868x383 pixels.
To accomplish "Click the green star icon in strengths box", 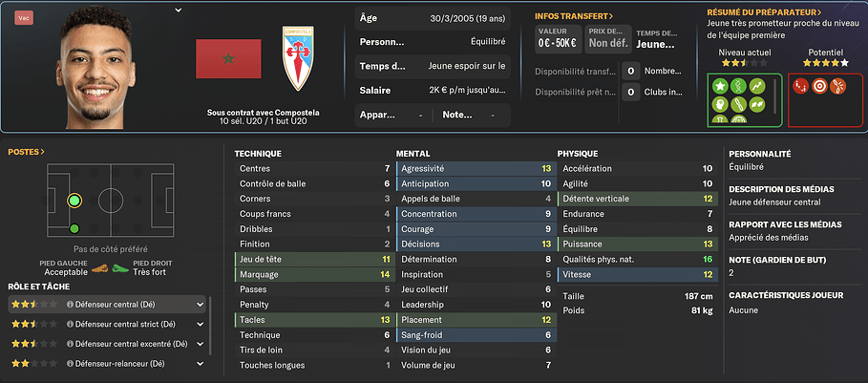I will (720, 86).
